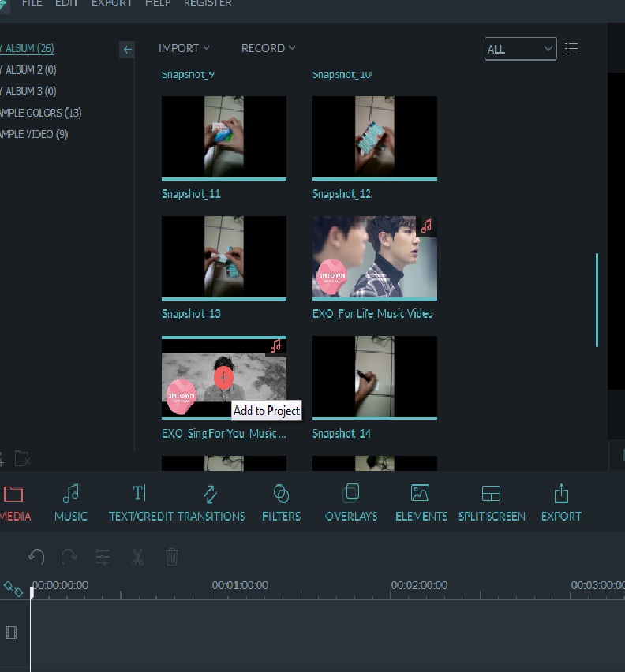Open the Transitions tab
The image size is (625, 672).
pos(211,503)
